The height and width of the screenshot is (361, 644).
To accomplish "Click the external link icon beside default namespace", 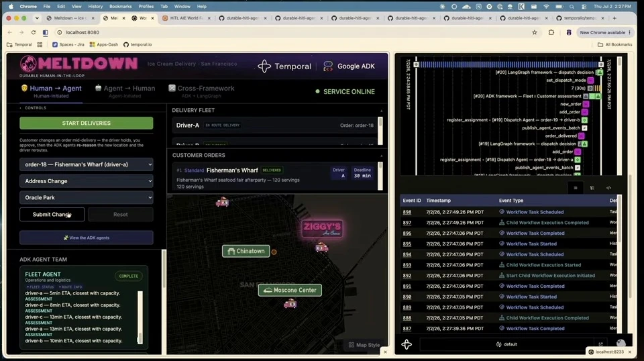I will (600, 344).
